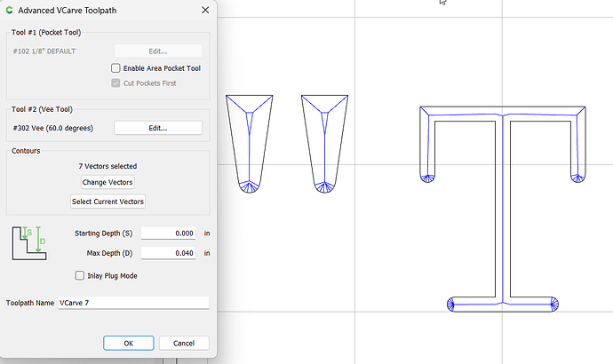This screenshot has height=364, width=613.
Task: Confirm the toolpath with OK
Action: (128, 343)
